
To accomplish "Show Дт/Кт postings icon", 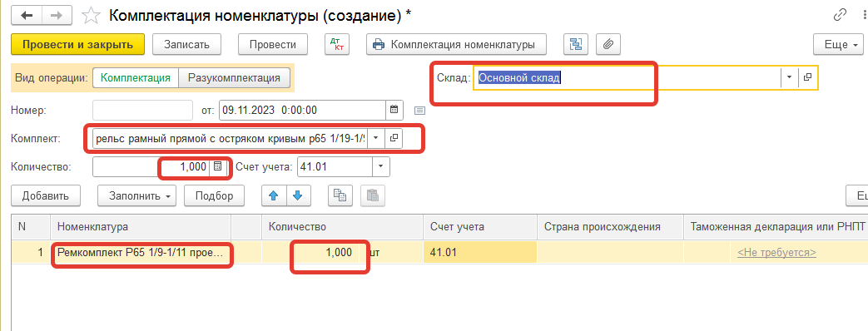I will coord(336,45).
